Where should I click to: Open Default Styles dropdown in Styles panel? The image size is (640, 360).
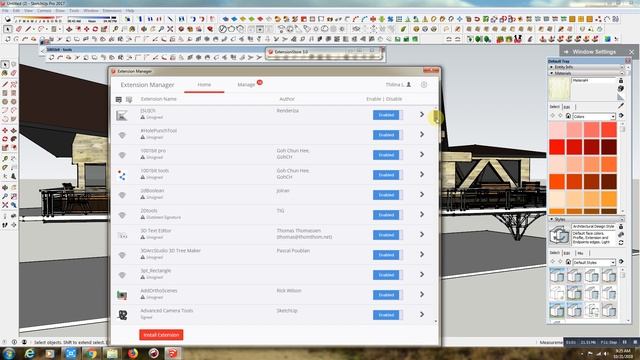(x=594, y=262)
